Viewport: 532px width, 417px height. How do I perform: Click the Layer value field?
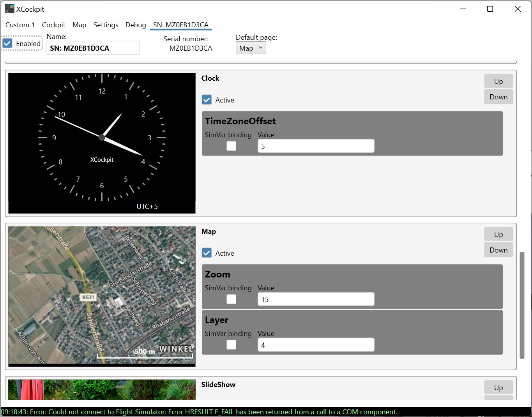pyautogui.click(x=316, y=345)
